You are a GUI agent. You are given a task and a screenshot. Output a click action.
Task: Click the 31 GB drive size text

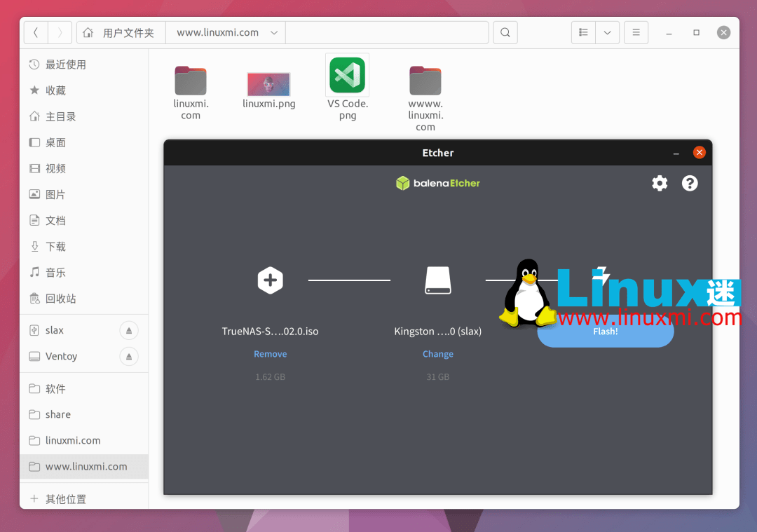[x=438, y=377]
